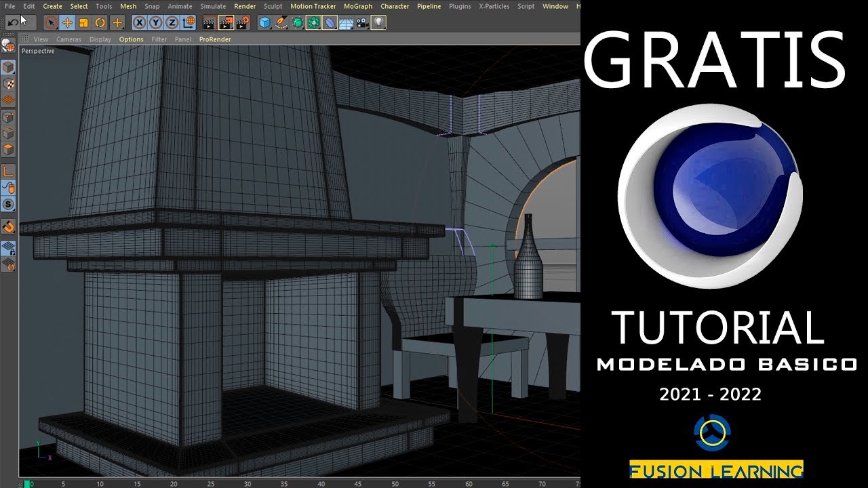868x488 pixels.
Task: Click the Undo arrow icon
Action: tap(13, 22)
